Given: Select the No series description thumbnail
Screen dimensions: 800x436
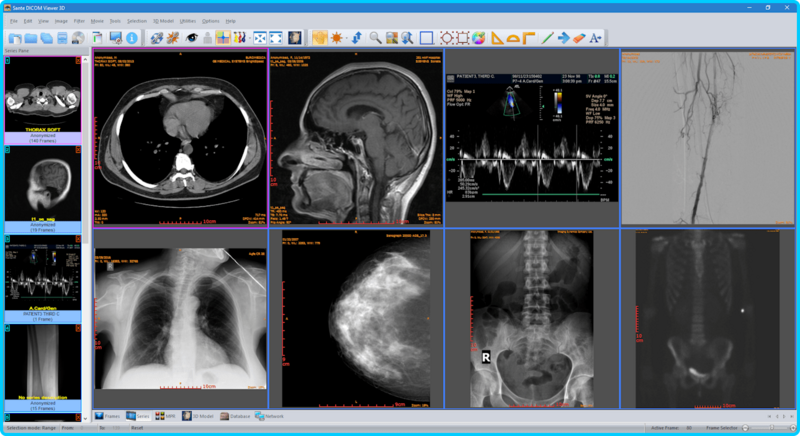Looking at the screenshot, I should pyautogui.click(x=43, y=368).
